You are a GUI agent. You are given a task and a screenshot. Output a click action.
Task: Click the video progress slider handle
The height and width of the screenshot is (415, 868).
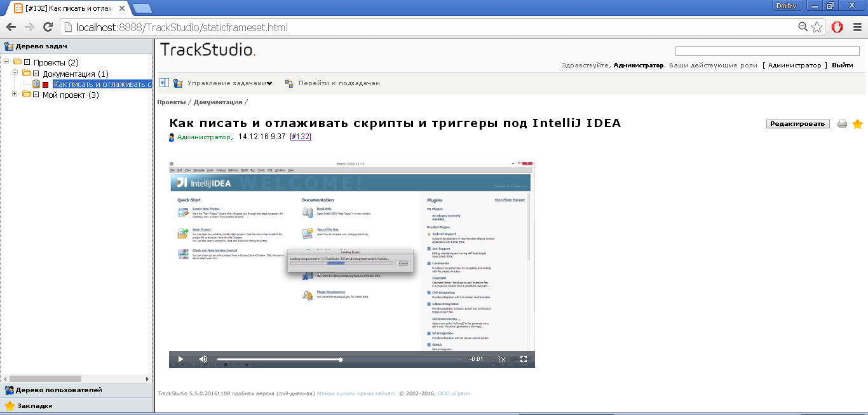tap(341, 360)
